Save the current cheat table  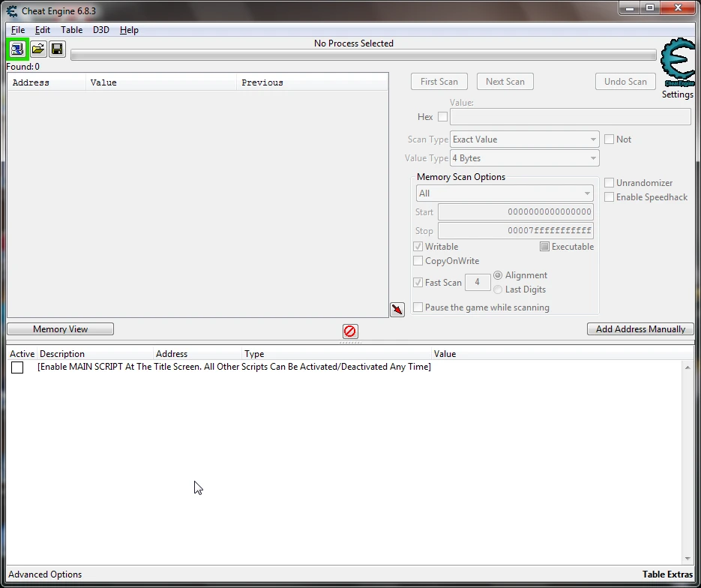click(x=57, y=49)
